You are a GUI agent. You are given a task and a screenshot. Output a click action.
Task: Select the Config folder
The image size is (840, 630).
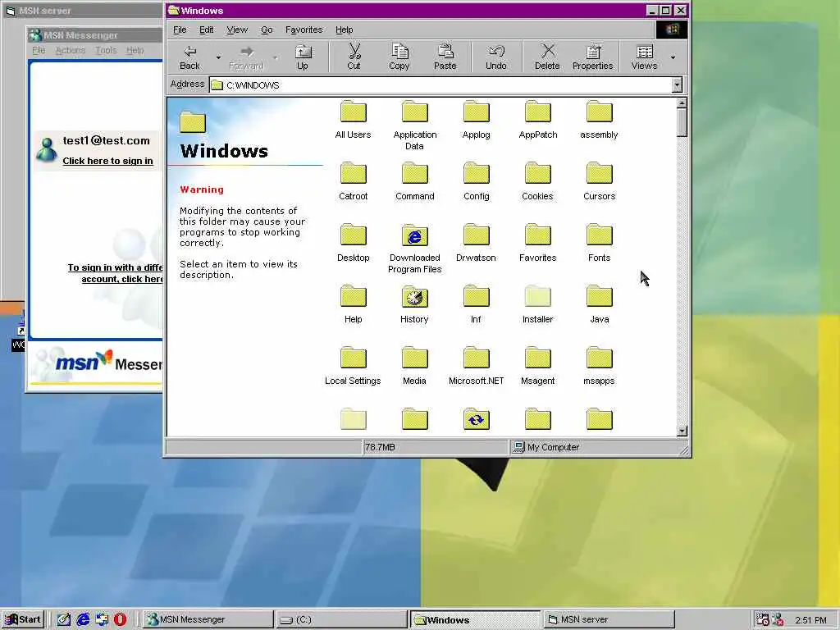tap(477, 181)
